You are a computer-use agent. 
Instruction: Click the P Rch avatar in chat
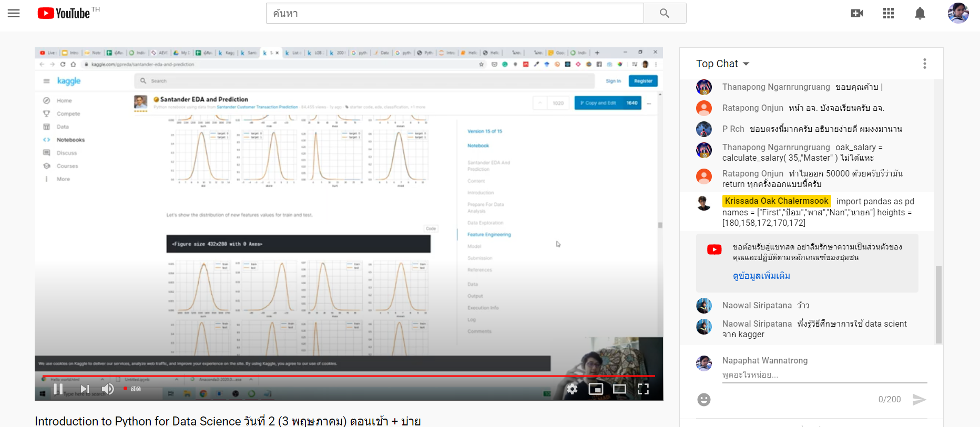pos(704,129)
